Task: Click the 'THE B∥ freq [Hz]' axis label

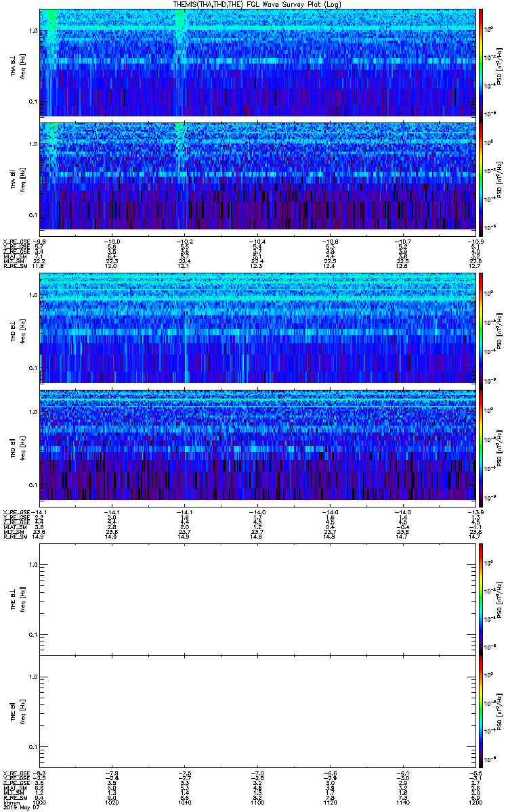Action: pos(16,710)
